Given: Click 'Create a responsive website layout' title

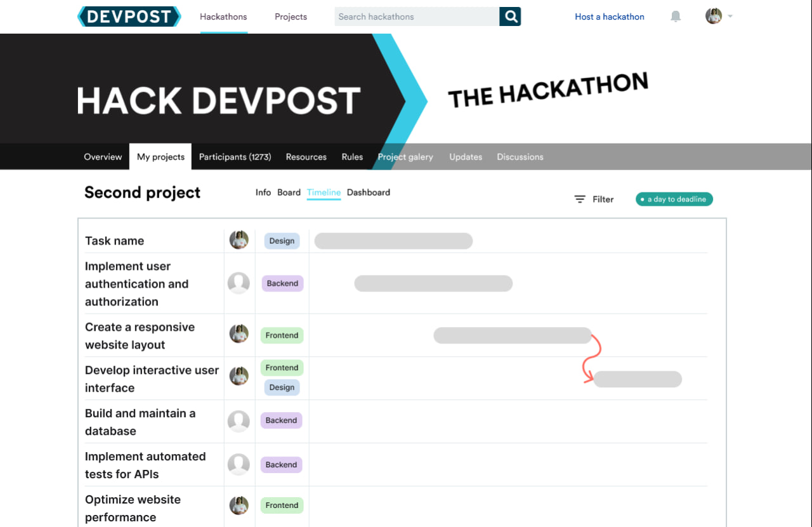Looking at the screenshot, I should 140,336.
